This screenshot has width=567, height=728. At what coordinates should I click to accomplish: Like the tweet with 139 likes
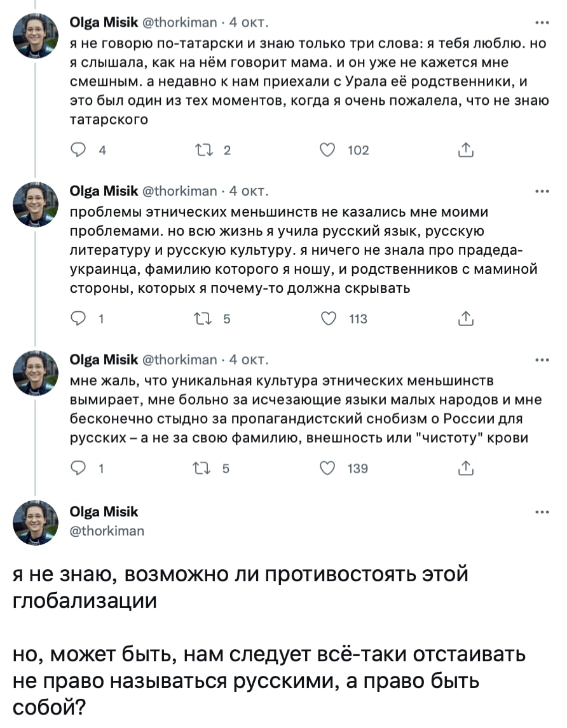tap(328, 468)
